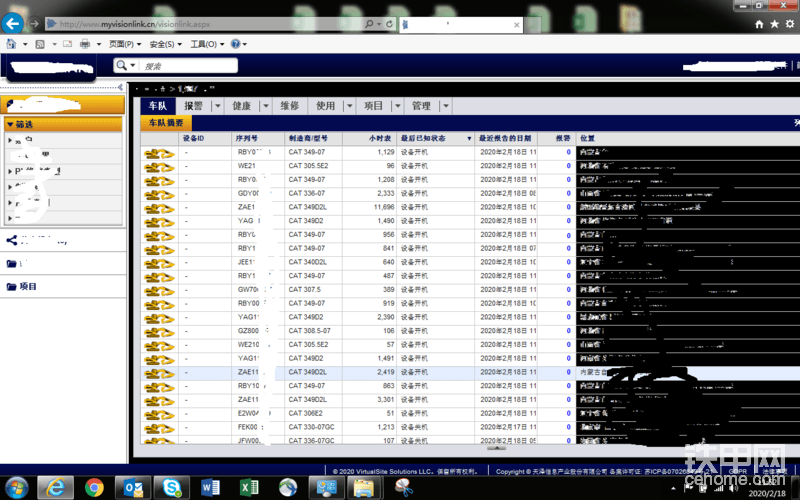The width and height of the screenshot is (800, 500).
Task: Sort by the 小时表 column header
Action: pyautogui.click(x=369, y=138)
